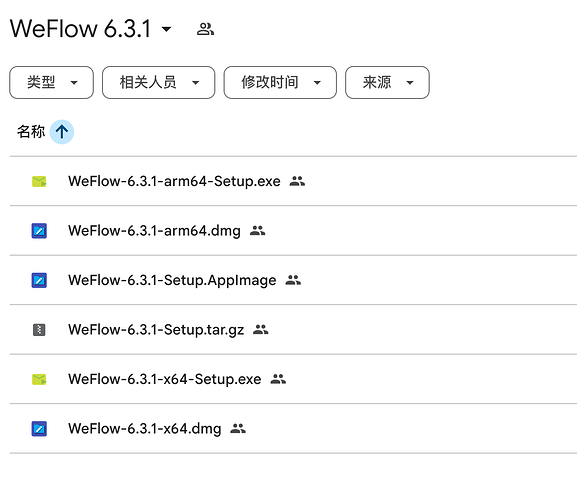
Task: Open the 修改时间 filter dropdown
Action: point(280,82)
